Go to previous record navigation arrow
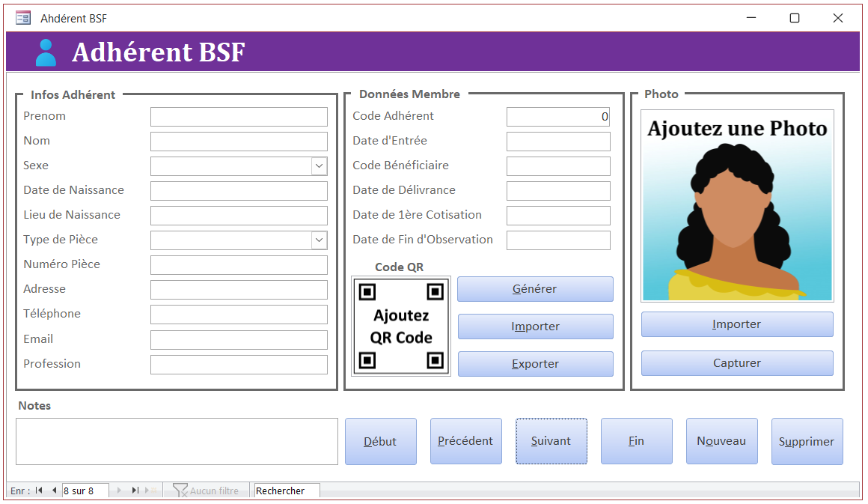Image resolution: width=868 pixels, height=504 pixels. point(54,491)
